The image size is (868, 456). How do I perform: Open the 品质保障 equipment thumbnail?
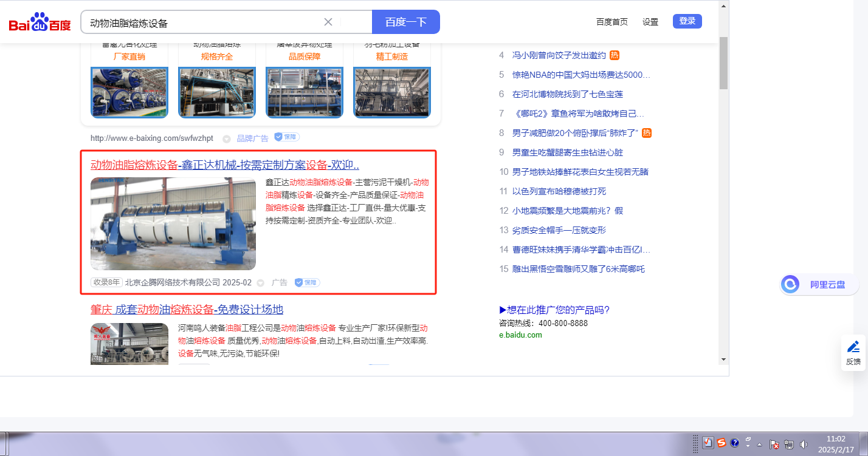tap(305, 92)
